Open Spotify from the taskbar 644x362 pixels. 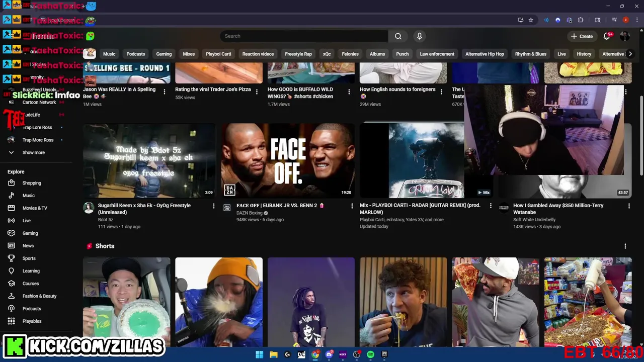pyautogui.click(x=371, y=354)
